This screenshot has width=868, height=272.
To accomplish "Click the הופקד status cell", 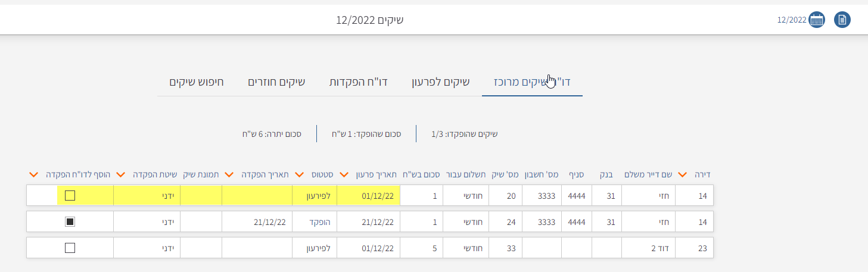I will (x=315, y=222).
